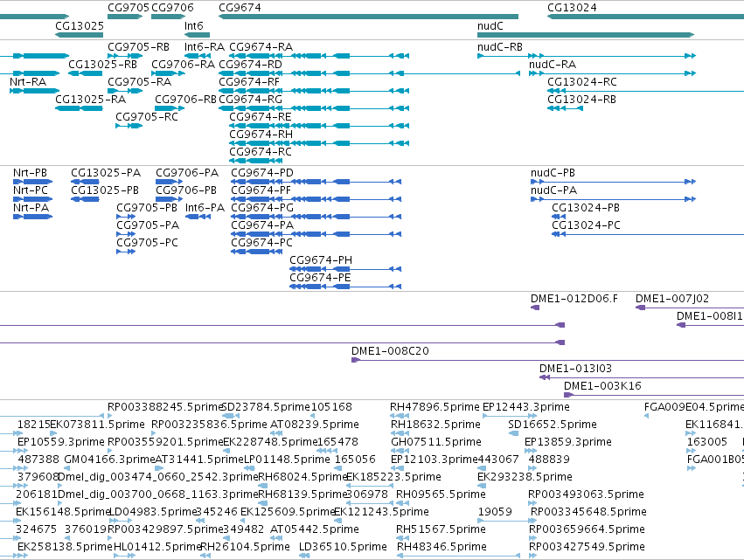Click the Nrt-PB protein label
744x560 pixels.
30,173
